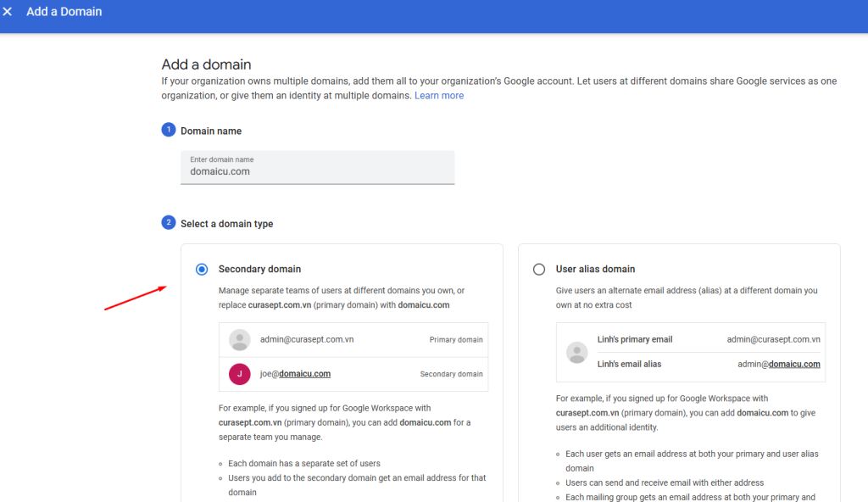Click the 'Add a Domain' title in blue header
868x502 pixels.
[x=64, y=12]
